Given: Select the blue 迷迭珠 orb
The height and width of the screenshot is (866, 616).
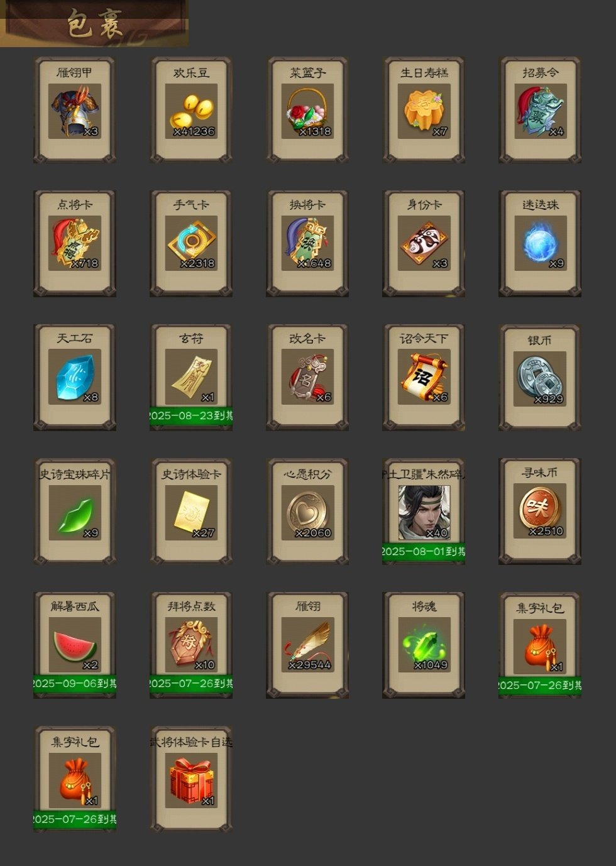Looking at the screenshot, I should (540, 243).
